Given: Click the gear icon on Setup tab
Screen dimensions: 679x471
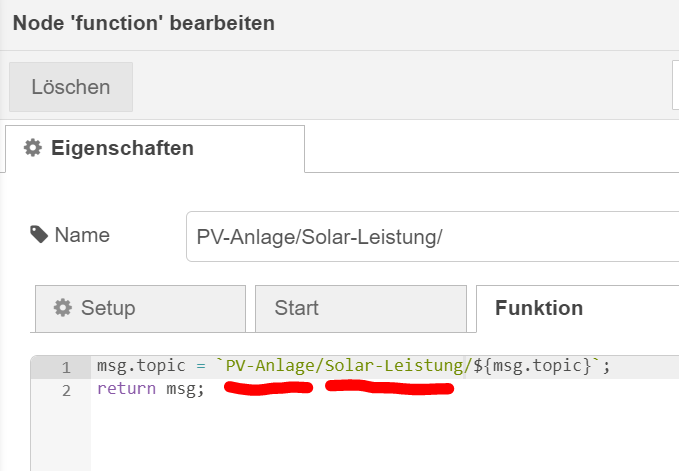Looking at the screenshot, I should point(63,308).
